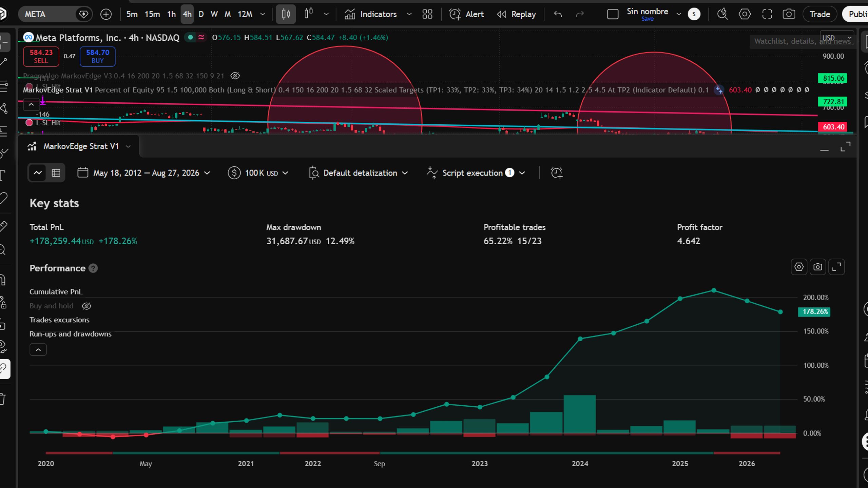Toggle visibility of PragmAlgo MarkovEdge V3 indicator
The image size is (868, 488).
coord(235,76)
